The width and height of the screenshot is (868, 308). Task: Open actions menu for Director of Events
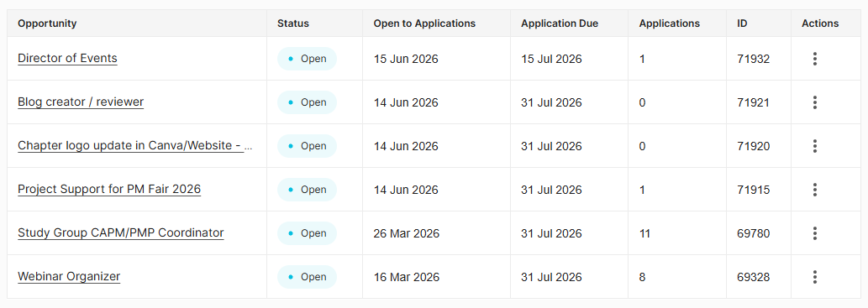pyautogui.click(x=814, y=59)
